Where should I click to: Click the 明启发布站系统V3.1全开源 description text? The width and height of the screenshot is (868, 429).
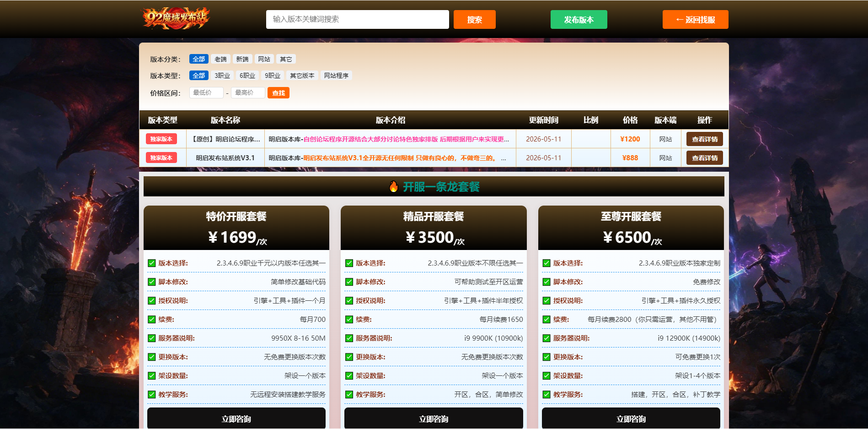(x=400, y=158)
